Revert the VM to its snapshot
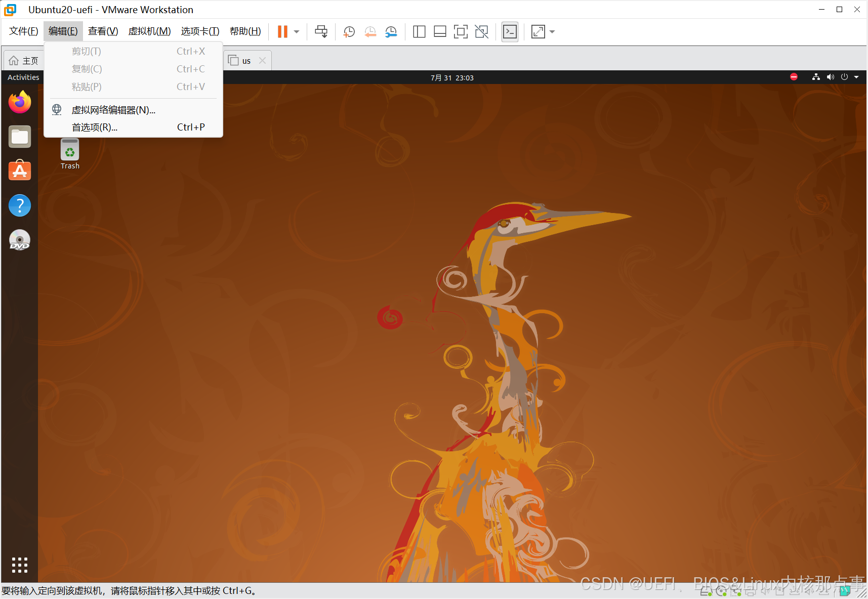868x599 pixels. (370, 31)
